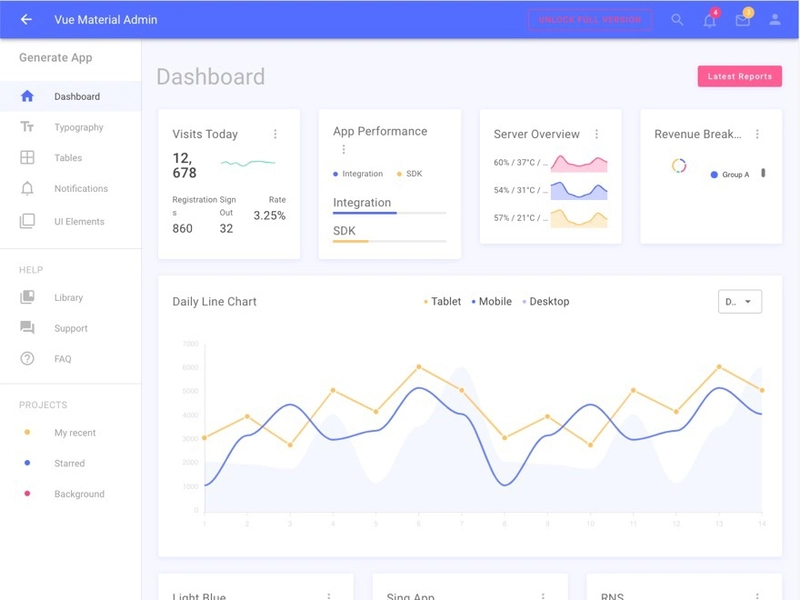Screen dimensions: 800x600
Task: Click the FAQ question mark icon
Action: (x=27, y=359)
